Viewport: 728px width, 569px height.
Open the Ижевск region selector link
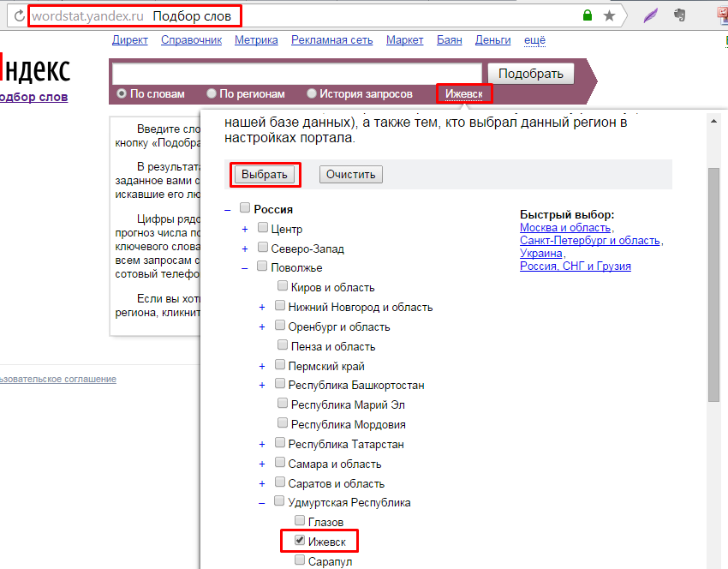pos(464,94)
